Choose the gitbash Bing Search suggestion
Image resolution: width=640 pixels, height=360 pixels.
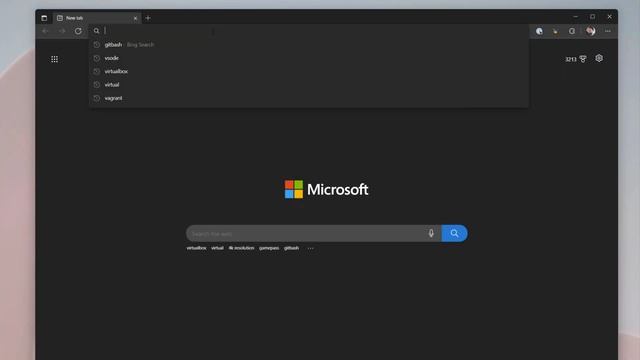tap(309, 44)
